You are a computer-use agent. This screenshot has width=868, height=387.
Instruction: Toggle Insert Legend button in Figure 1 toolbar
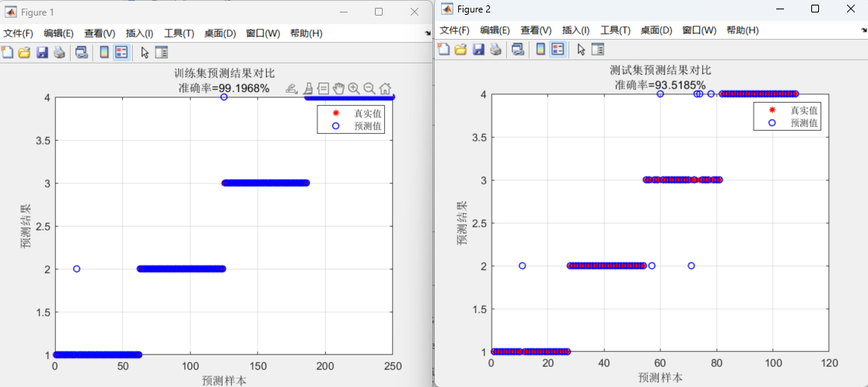click(121, 52)
